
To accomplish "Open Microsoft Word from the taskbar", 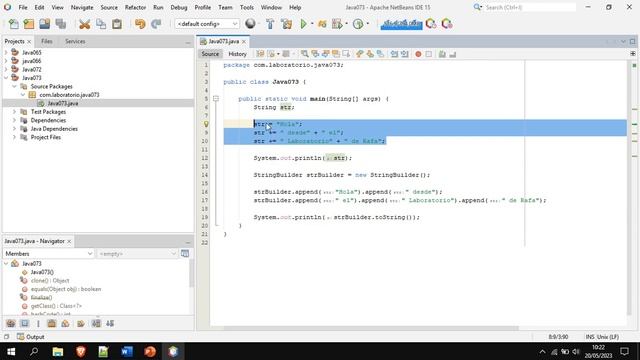I will pyautogui.click(x=127, y=351).
